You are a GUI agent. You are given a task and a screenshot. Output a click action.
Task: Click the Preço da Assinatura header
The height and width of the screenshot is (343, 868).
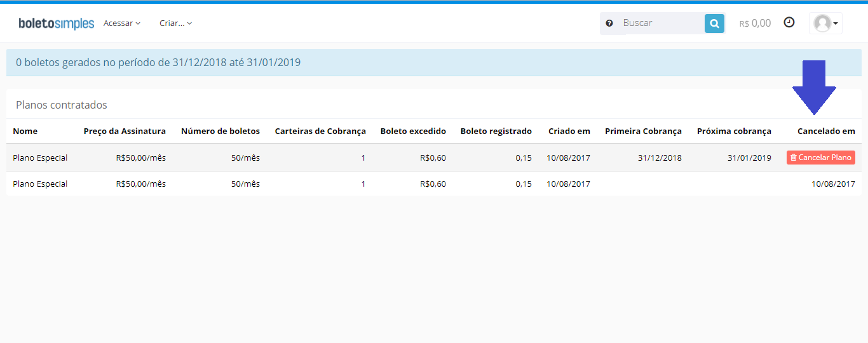(x=125, y=131)
